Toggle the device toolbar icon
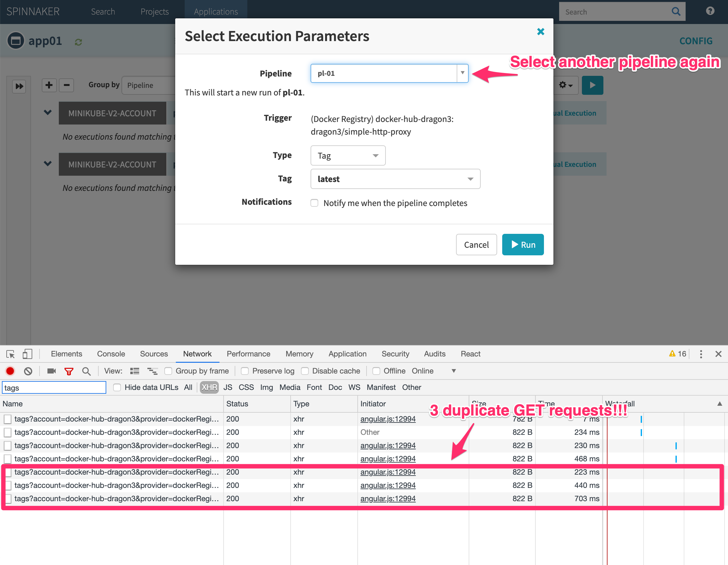Screen dimensions: 728x565 point(27,354)
